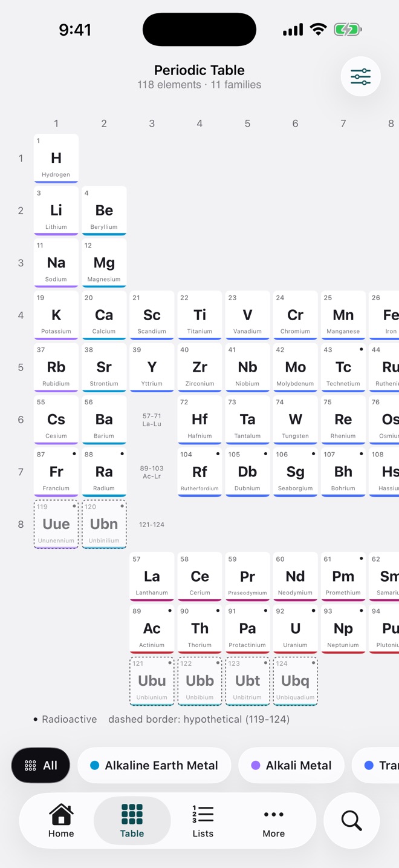This screenshot has width=399, height=868.
Task: Select the Rhenium element tile
Action: pos(343,419)
